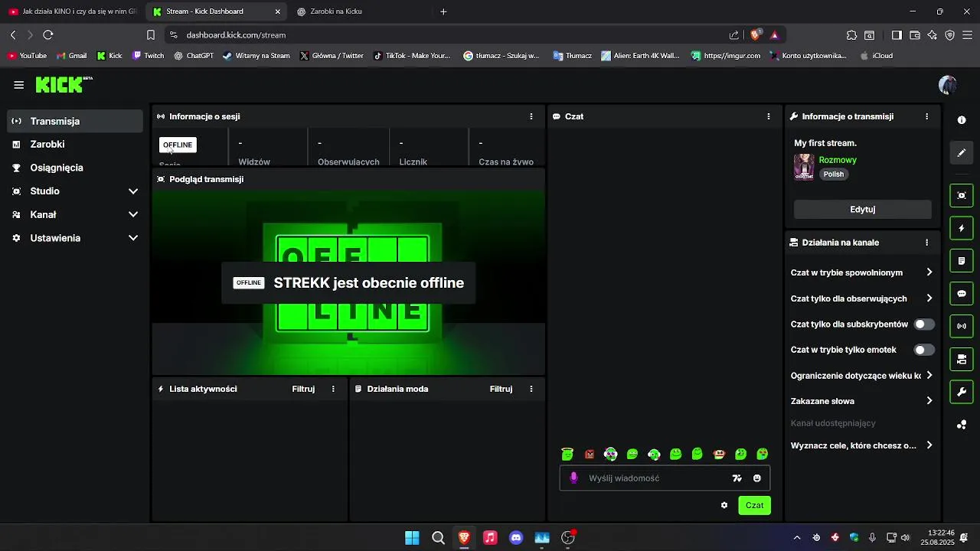Expand the Ustawienia sidebar section
The width and height of the screenshot is (980, 551).
tap(76, 238)
